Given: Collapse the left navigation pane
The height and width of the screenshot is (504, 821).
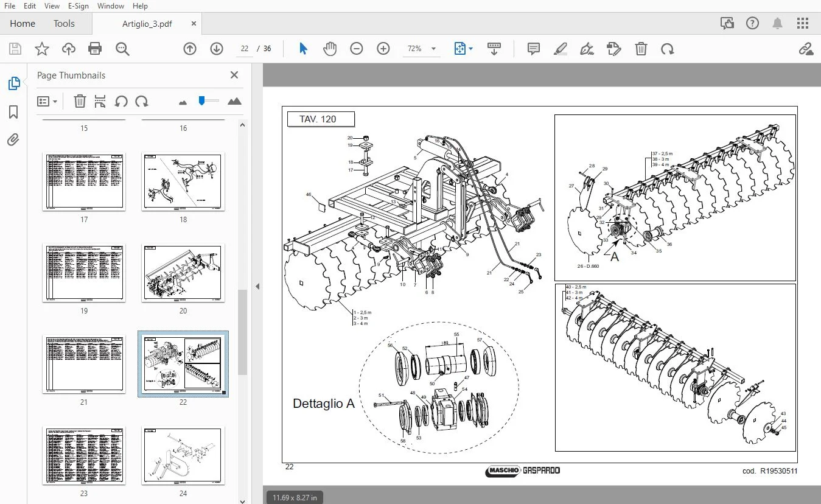Looking at the screenshot, I should 257,286.
